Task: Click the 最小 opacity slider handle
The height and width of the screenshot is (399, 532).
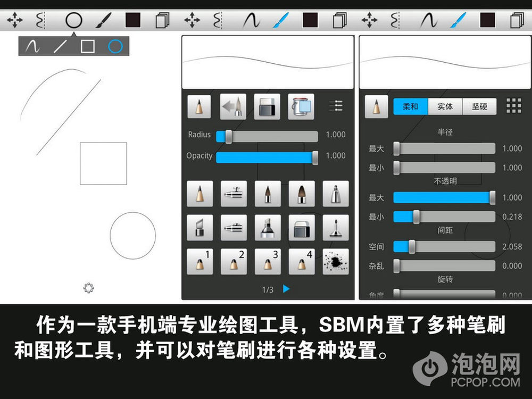Action: (417, 217)
